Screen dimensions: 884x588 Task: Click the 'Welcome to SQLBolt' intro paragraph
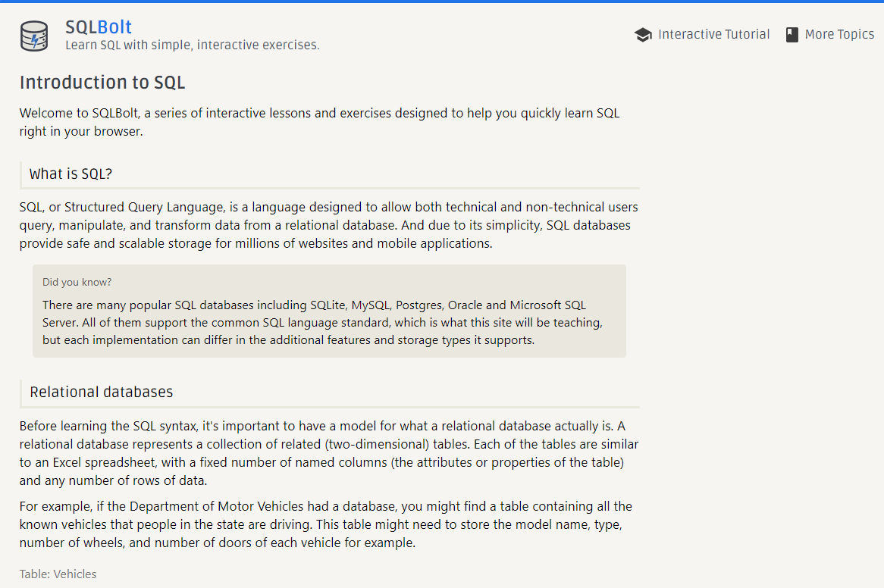click(319, 122)
